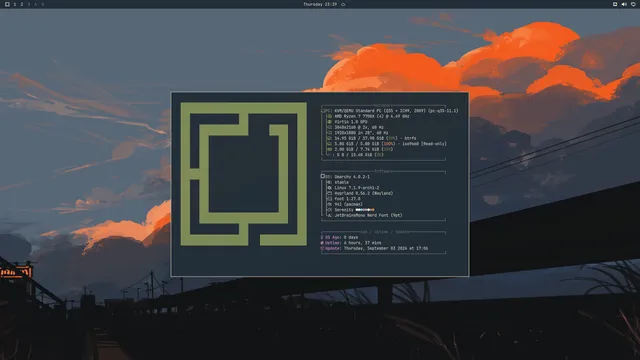Click the display icon beside 3840x2160
The image size is (640, 360).
(329, 127)
